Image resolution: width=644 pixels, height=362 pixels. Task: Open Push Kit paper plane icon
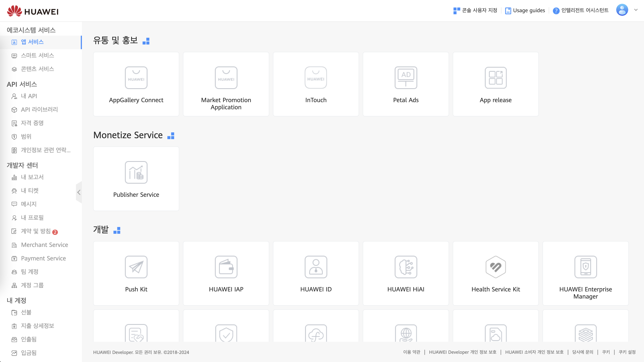coord(136,267)
